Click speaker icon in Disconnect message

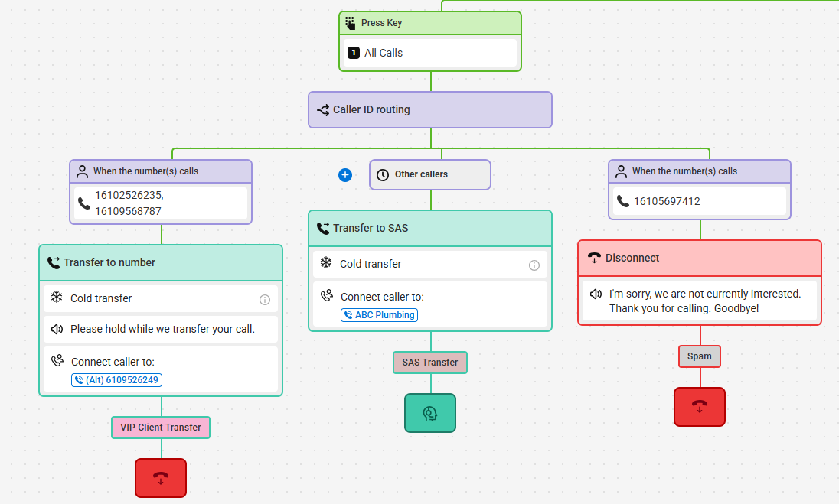tap(596, 294)
